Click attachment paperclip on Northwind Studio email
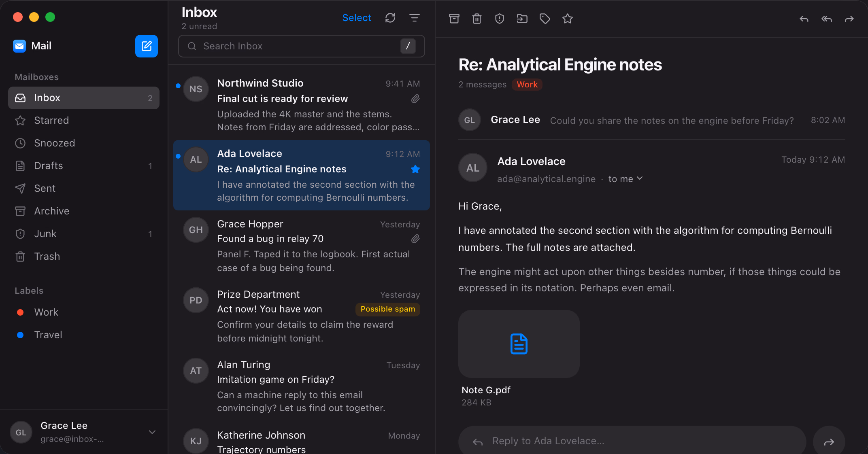 (415, 99)
